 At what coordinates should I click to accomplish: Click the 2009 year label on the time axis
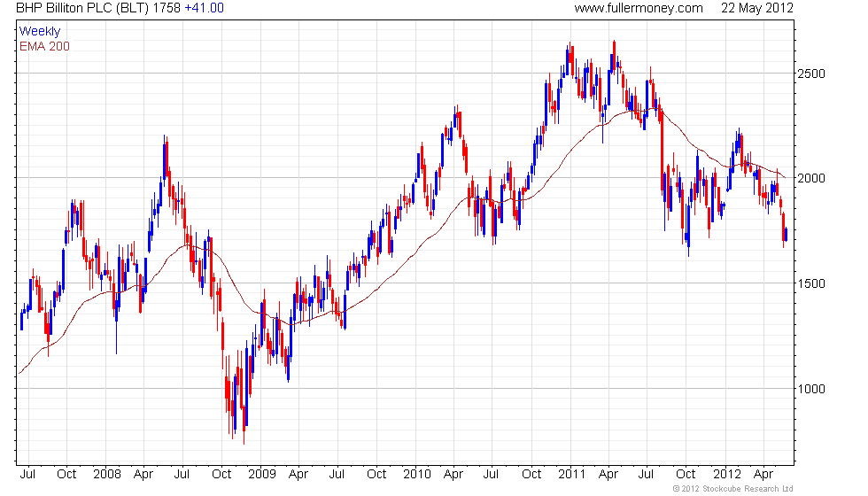click(x=262, y=475)
